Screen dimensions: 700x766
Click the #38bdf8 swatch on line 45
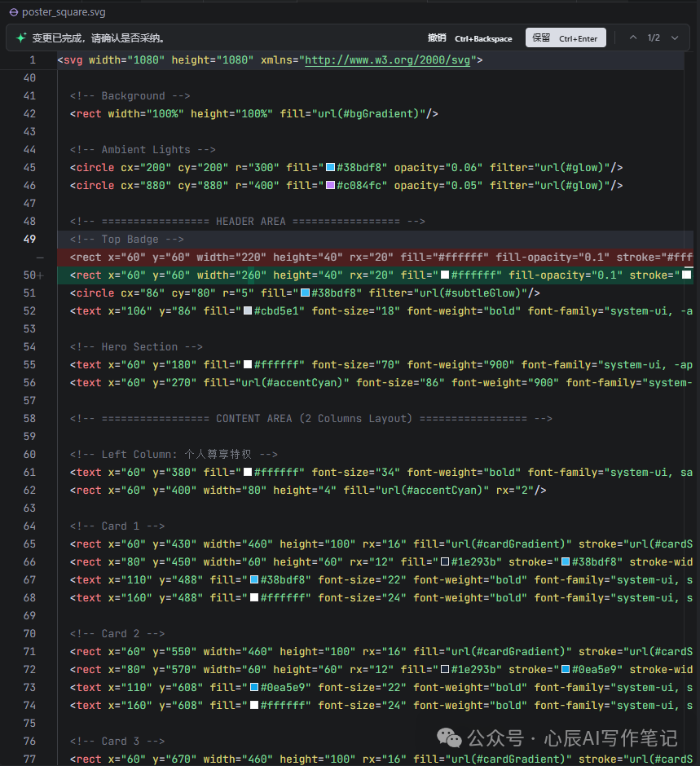[331, 168]
